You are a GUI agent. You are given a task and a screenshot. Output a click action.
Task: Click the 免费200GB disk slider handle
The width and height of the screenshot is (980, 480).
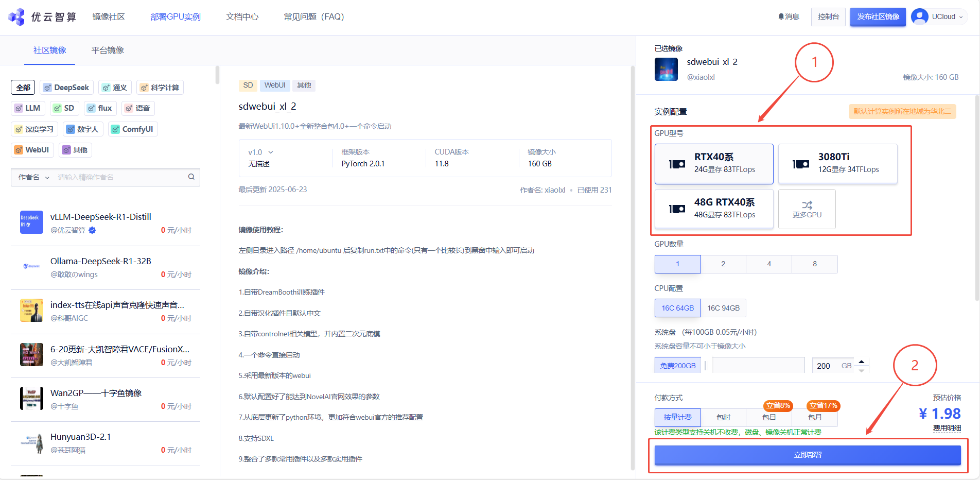(x=706, y=366)
